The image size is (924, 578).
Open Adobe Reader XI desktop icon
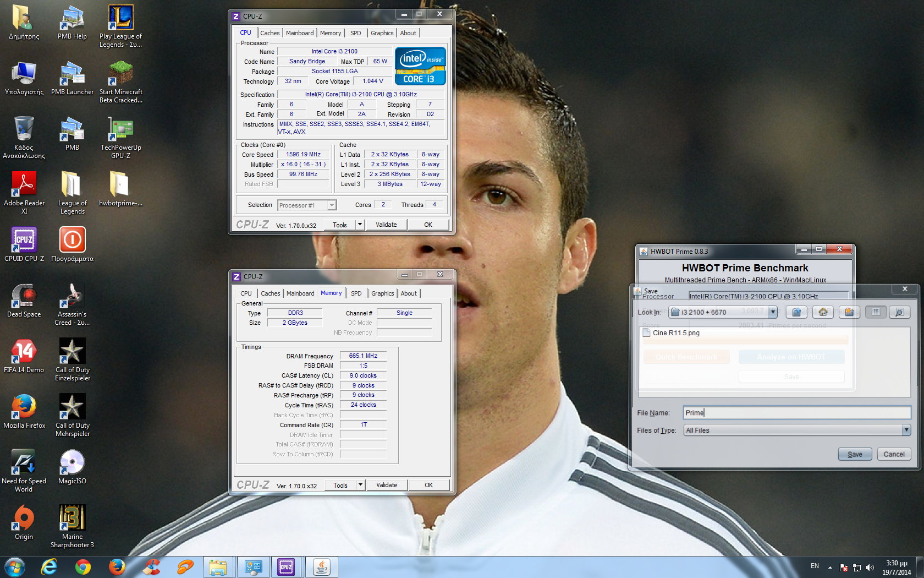click(x=24, y=193)
